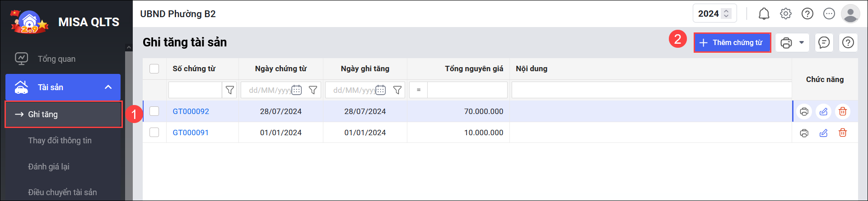Print voucher GT000092 from row actions

click(804, 111)
